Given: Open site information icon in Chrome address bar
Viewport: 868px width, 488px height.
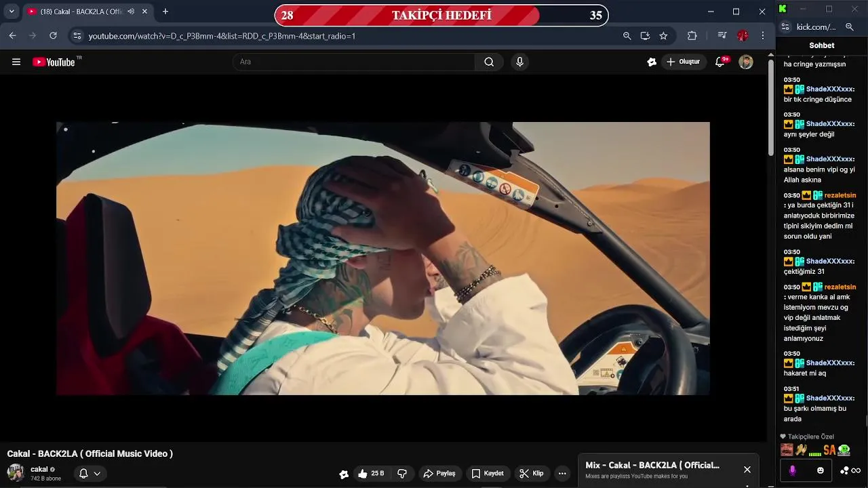Looking at the screenshot, I should [77, 36].
